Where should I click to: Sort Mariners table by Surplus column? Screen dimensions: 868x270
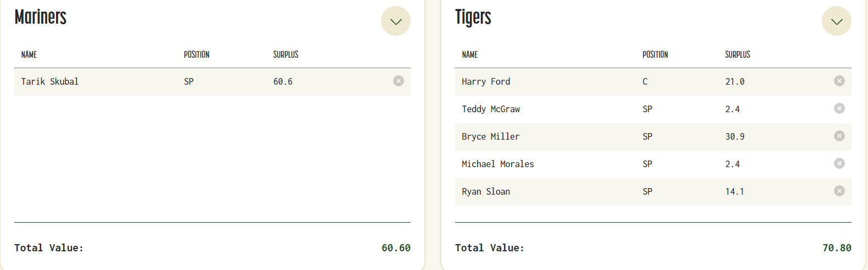click(285, 54)
